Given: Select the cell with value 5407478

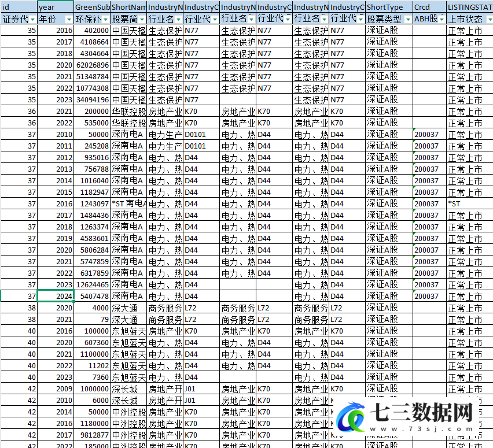Looking at the screenshot, I should tap(92, 296).
